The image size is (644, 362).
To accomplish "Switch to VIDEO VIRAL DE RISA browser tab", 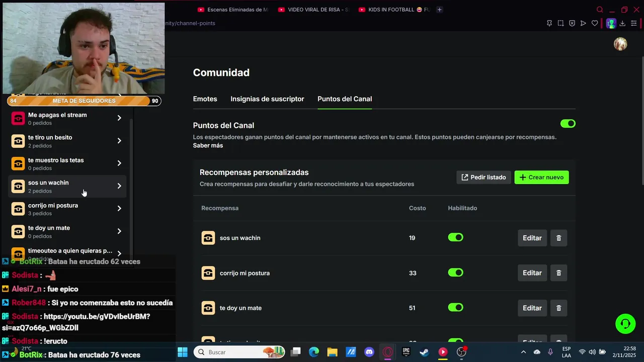I will click(x=313, y=10).
